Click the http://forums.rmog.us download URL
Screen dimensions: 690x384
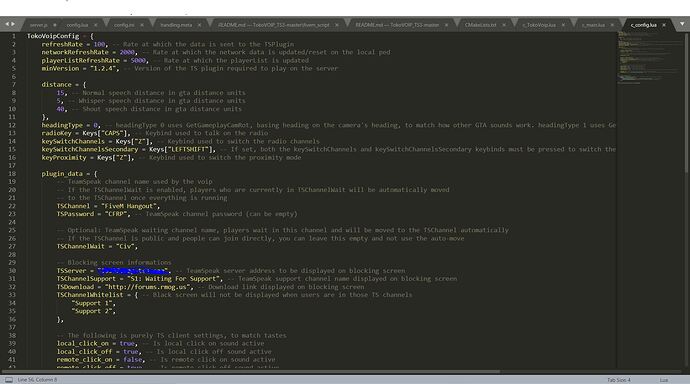point(148,287)
